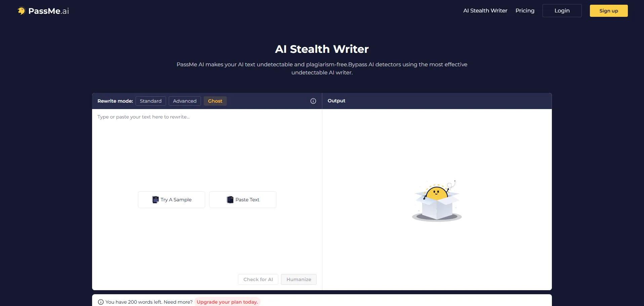Click the yellow Sign up button

tap(608, 11)
